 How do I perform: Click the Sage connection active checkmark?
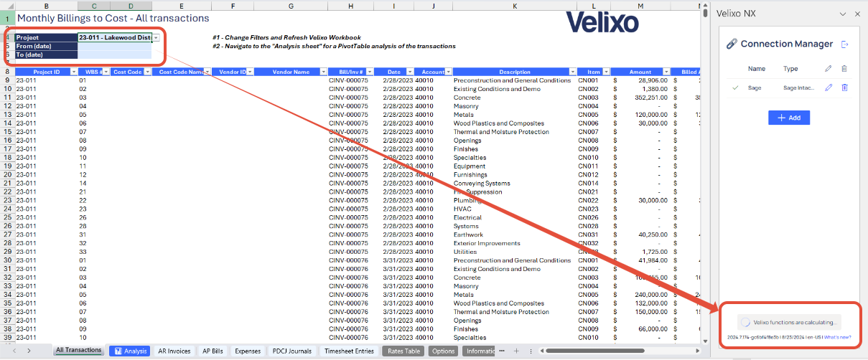tap(734, 87)
